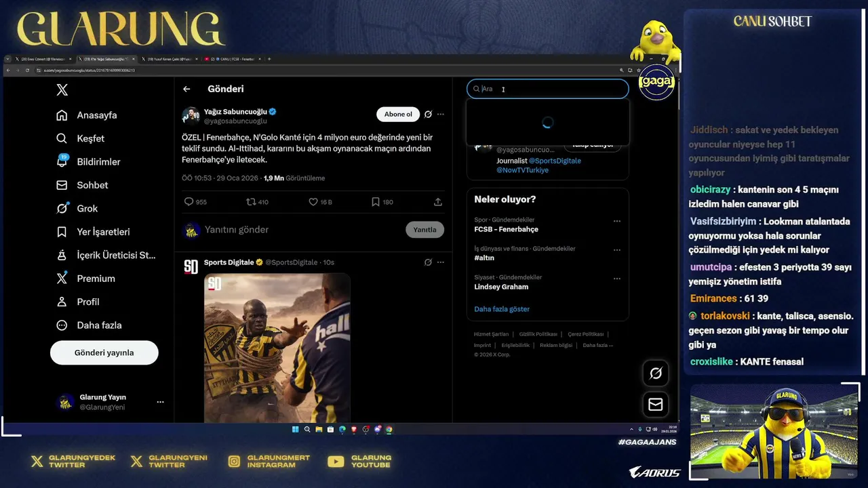Click the Yanıtla button
This screenshot has height=488, width=868.
click(x=425, y=230)
